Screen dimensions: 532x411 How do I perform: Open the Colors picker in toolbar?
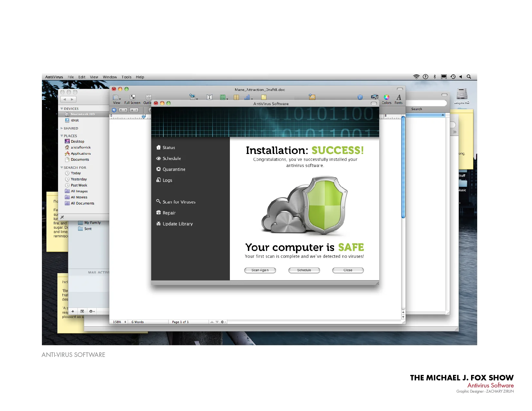click(387, 99)
